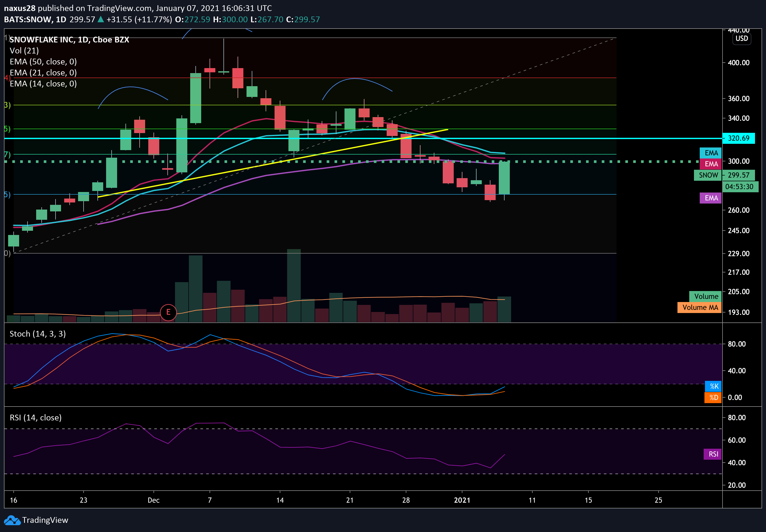The height and width of the screenshot is (532, 766).
Task: Click the RSI (14, close) pane title
Action: [36, 418]
